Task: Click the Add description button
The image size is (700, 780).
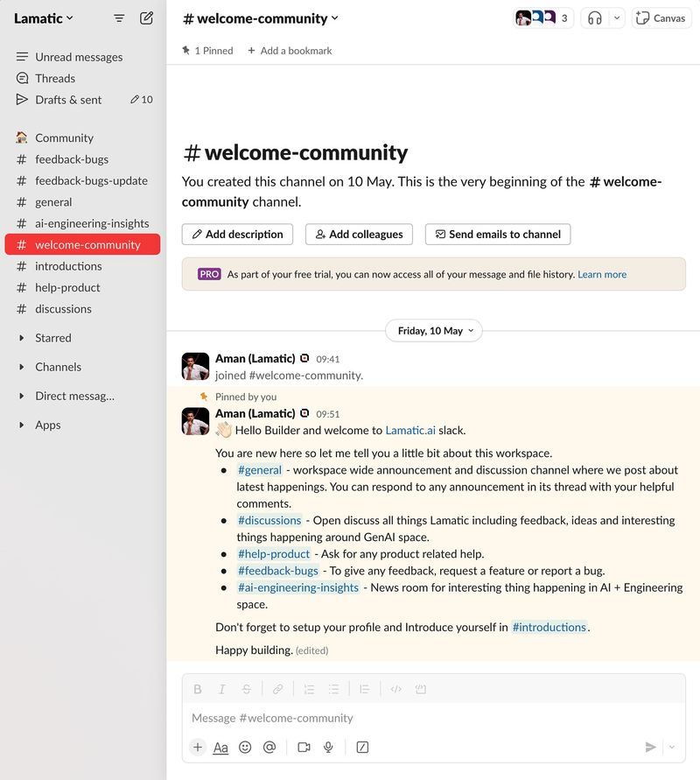Action: click(237, 234)
